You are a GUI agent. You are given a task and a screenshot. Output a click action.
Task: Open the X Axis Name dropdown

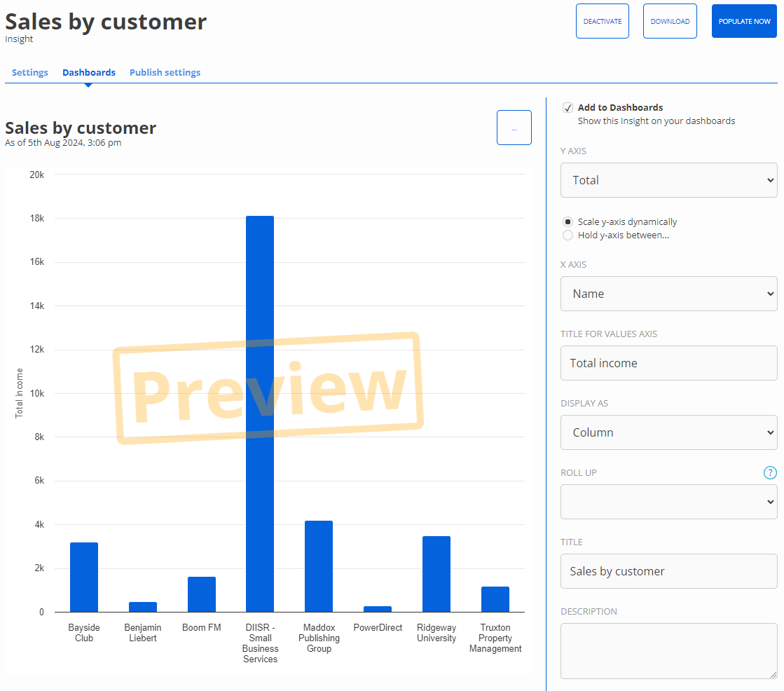pos(668,294)
